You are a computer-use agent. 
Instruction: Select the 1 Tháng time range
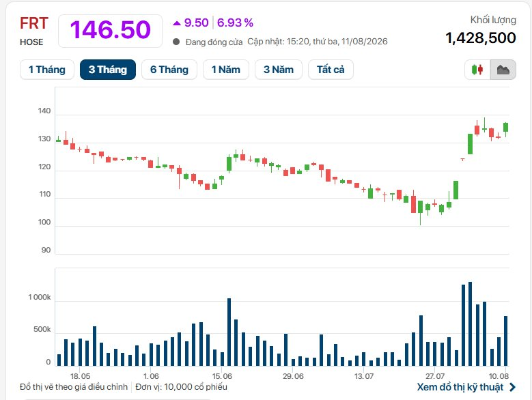[x=47, y=70]
